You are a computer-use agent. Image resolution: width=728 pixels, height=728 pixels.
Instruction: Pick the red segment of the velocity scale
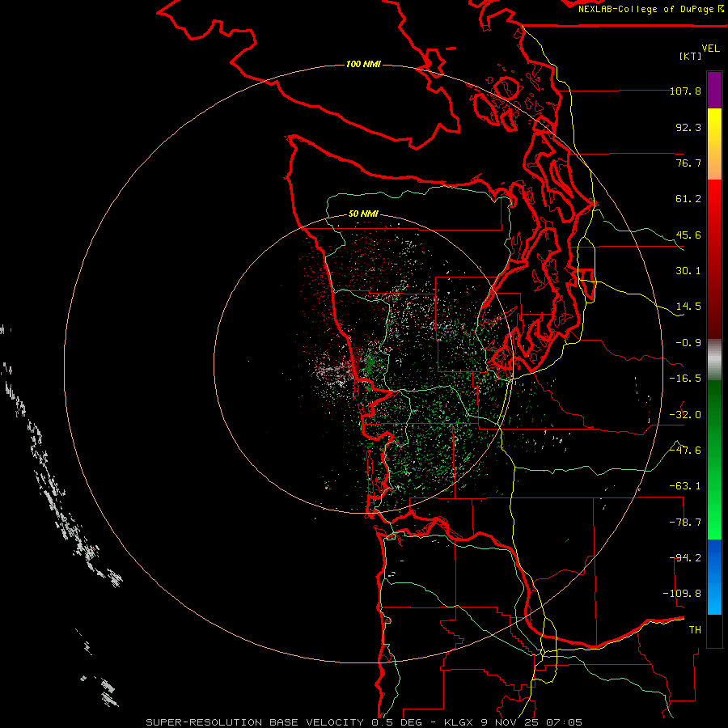pyautogui.click(x=714, y=259)
